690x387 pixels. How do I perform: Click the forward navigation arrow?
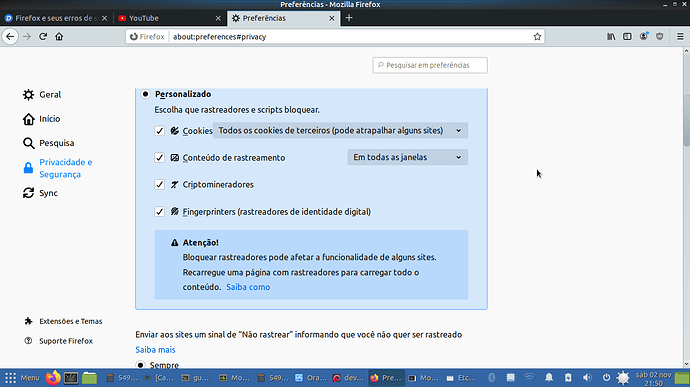27,37
